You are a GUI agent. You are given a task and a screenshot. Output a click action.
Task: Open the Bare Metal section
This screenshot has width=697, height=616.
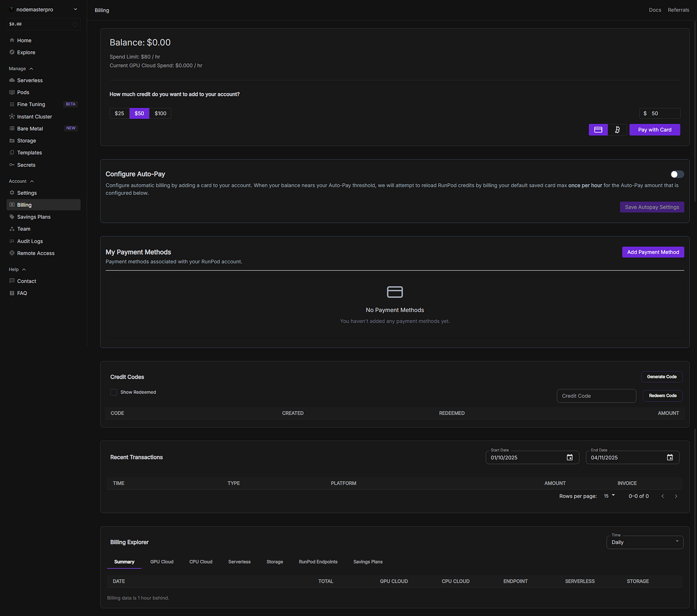coord(30,128)
